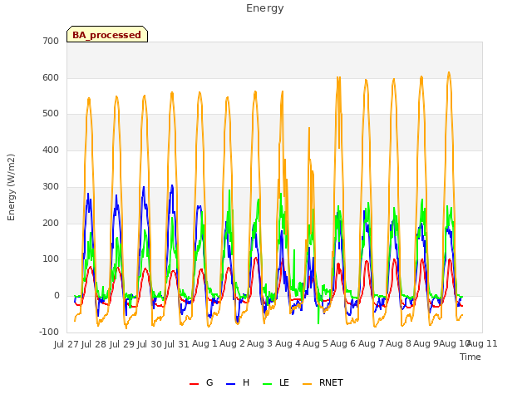This screenshot has width=532, height=399.
Task: Click the y-axis tick value -100
Action: 49,332
